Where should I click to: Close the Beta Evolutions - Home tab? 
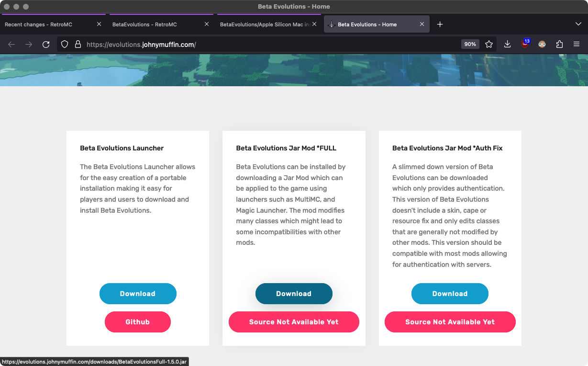[422, 24]
